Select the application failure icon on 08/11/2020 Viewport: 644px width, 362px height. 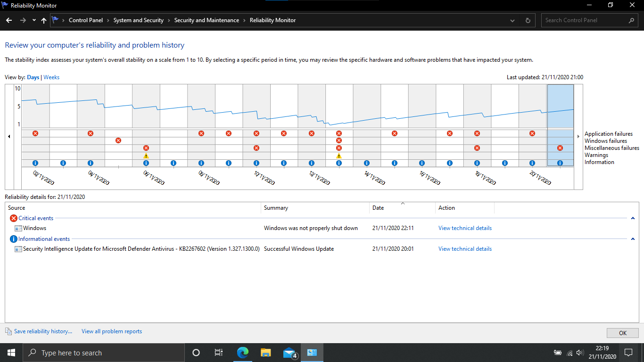[x=201, y=133]
